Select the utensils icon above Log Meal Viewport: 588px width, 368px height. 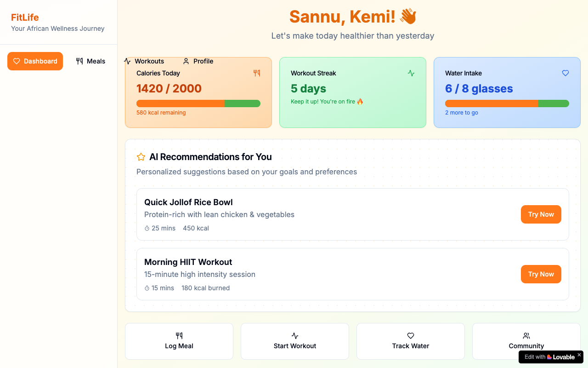(179, 336)
